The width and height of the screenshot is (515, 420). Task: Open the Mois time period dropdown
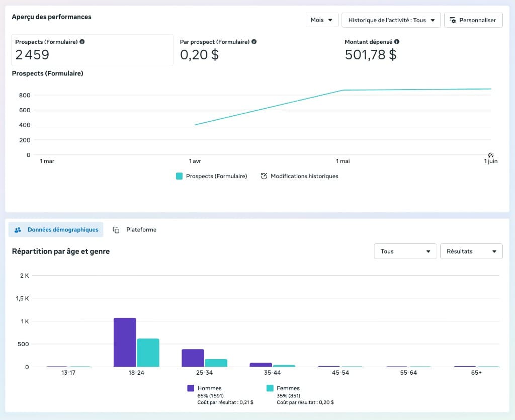321,20
